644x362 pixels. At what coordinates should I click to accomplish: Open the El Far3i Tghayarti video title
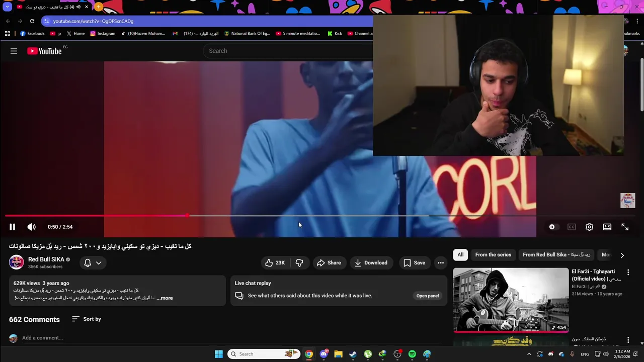(x=596, y=275)
